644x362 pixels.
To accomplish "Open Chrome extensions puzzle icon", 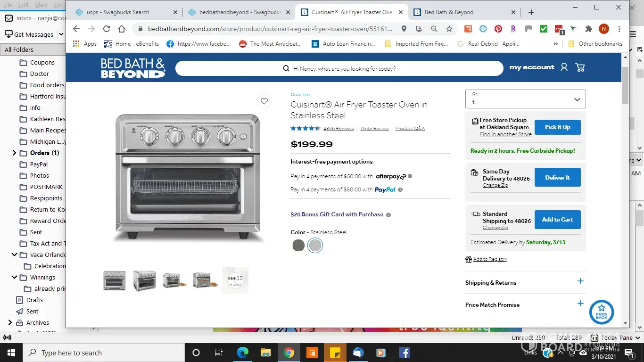I will (588, 29).
